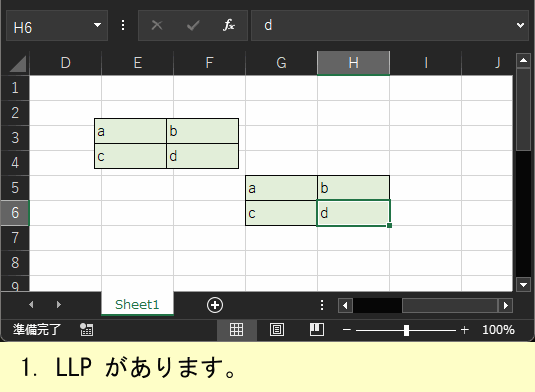Image resolution: width=535 pixels, height=392 pixels.
Task: Add a new sheet with plus icon
Action: pyautogui.click(x=215, y=305)
